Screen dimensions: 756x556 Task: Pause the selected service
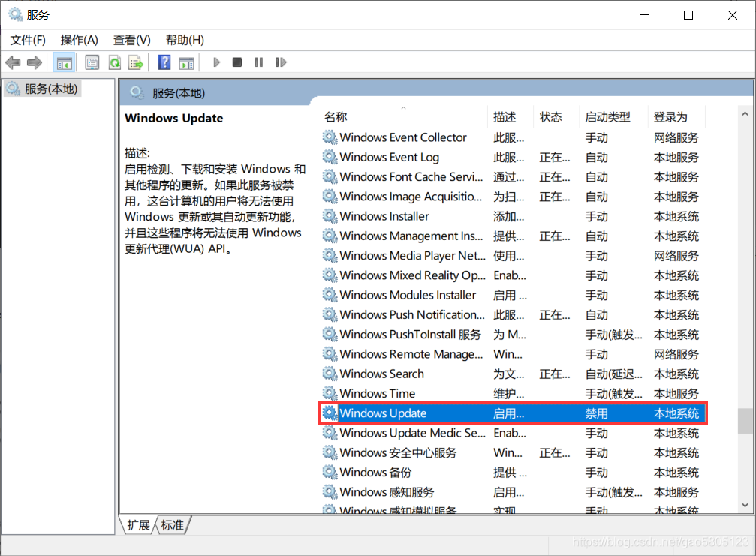click(x=257, y=62)
